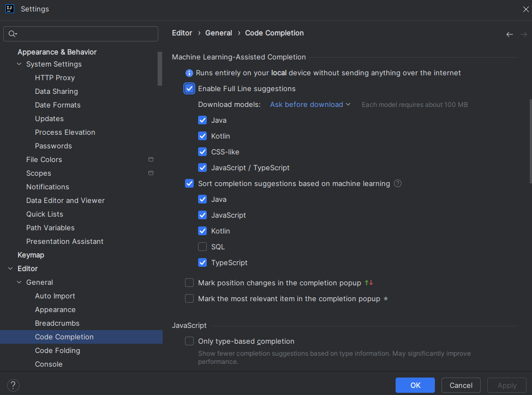The height and width of the screenshot is (395, 532).
Task: Click the right panel vertical scrollbar
Action: click(x=530, y=141)
